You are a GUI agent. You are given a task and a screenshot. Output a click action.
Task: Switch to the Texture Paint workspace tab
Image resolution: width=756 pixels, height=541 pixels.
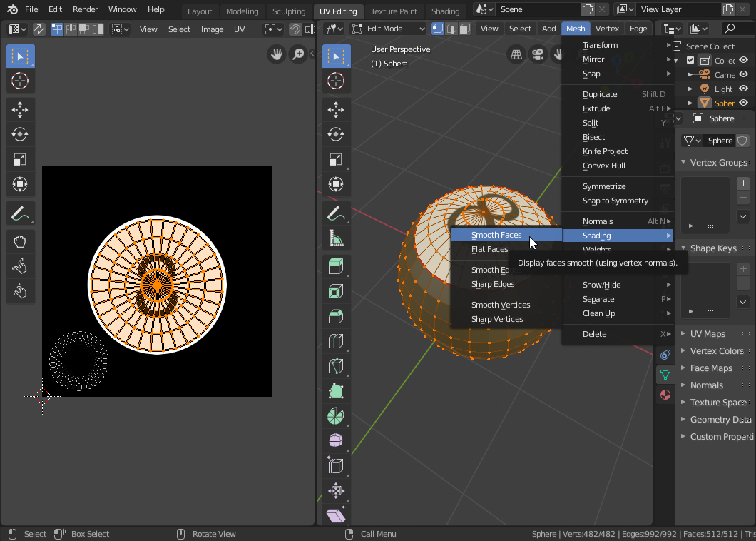(x=394, y=11)
